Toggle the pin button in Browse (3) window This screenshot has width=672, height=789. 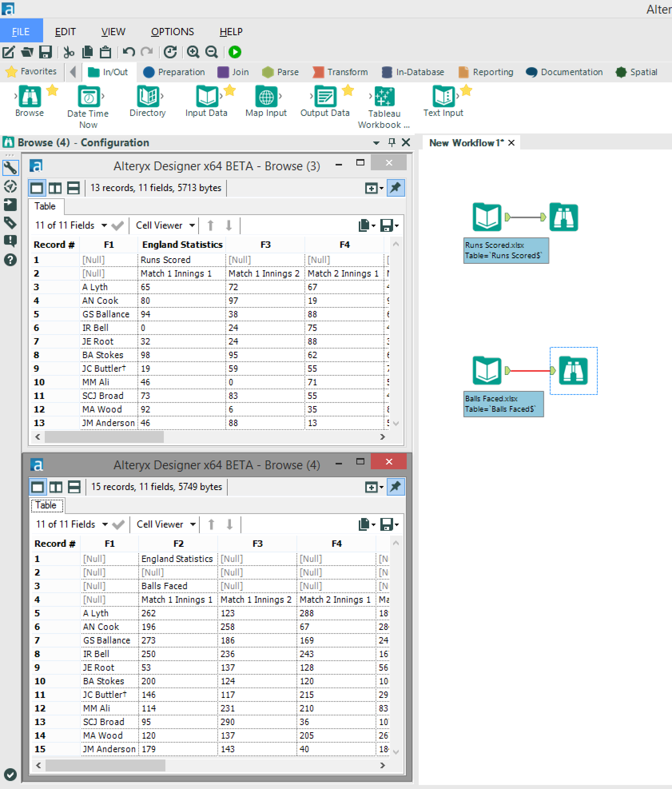coord(396,188)
